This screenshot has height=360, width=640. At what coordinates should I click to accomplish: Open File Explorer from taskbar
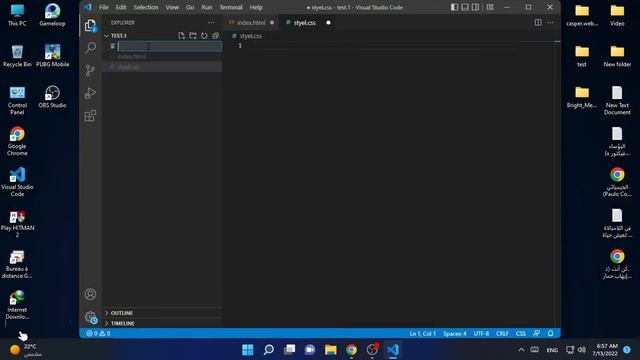(x=331, y=350)
